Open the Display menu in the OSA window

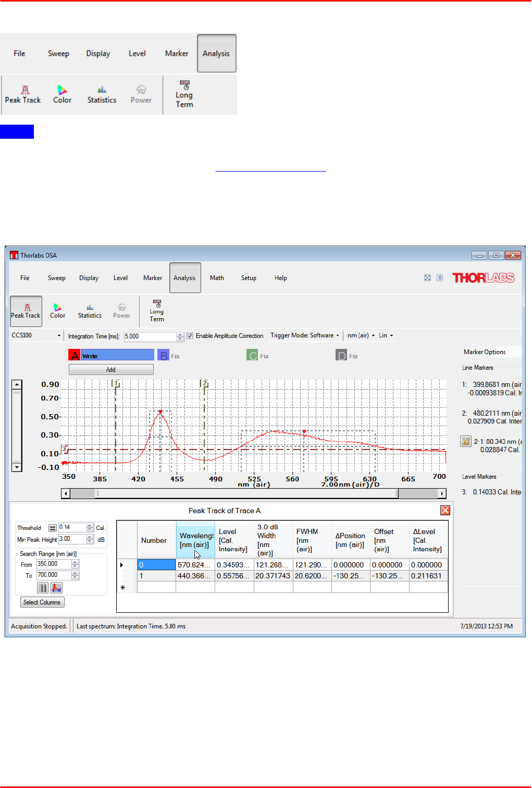89,278
